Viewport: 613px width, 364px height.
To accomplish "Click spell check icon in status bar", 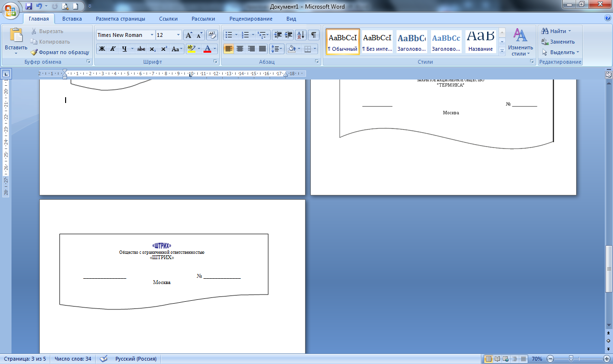I will click(x=103, y=359).
